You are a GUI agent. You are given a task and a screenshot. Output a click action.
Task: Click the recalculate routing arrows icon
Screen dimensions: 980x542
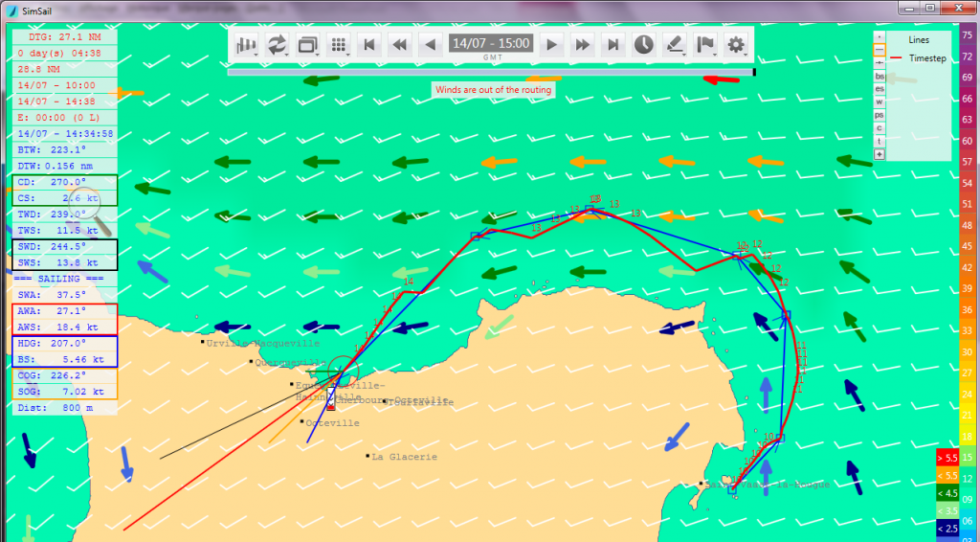277,44
